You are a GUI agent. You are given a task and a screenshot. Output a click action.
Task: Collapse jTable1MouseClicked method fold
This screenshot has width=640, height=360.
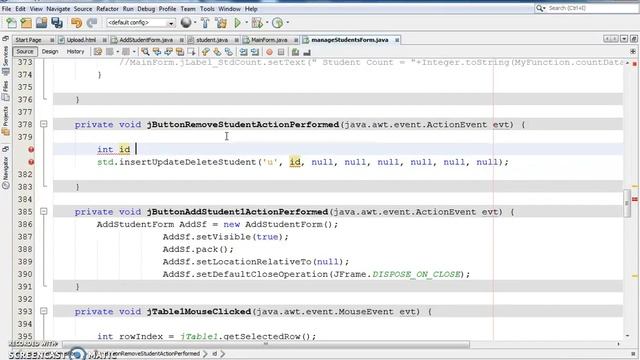click(x=44, y=311)
